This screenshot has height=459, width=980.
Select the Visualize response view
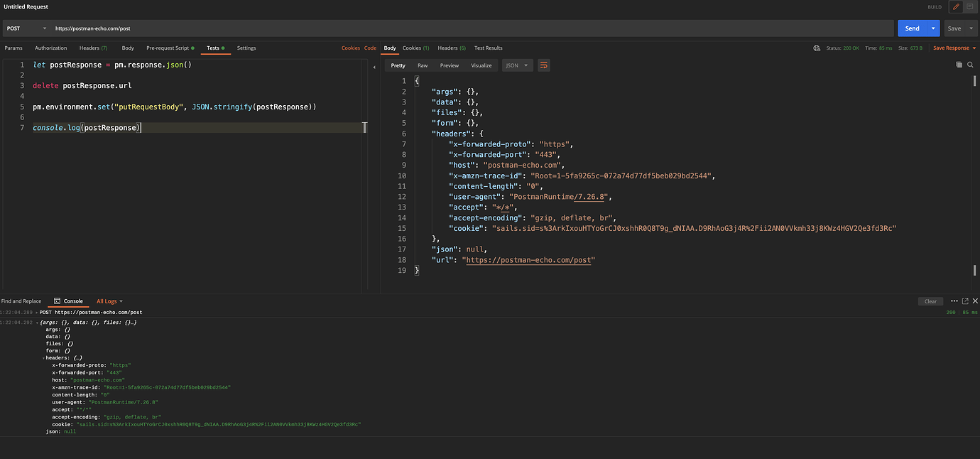point(481,65)
